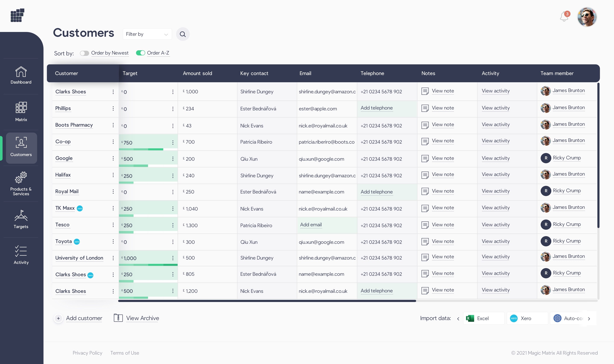
Task: Show previous import options with left chevron
Action: (458, 319)
